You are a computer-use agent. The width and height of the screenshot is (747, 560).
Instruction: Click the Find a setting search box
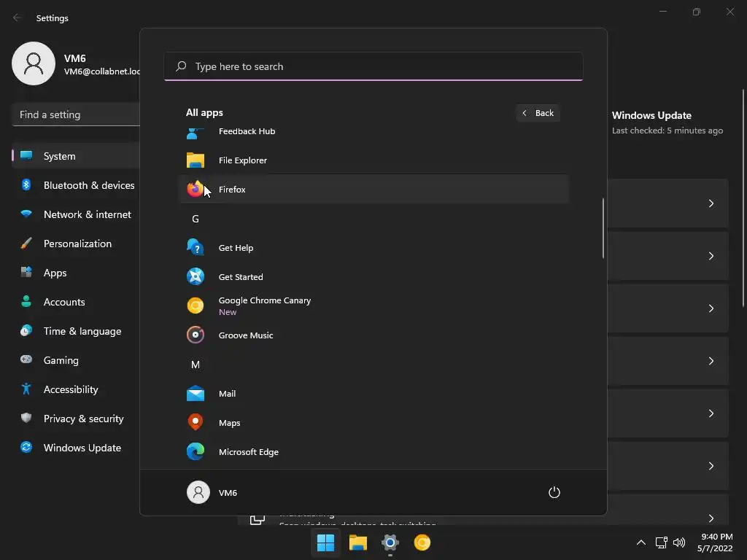[76, 114]
